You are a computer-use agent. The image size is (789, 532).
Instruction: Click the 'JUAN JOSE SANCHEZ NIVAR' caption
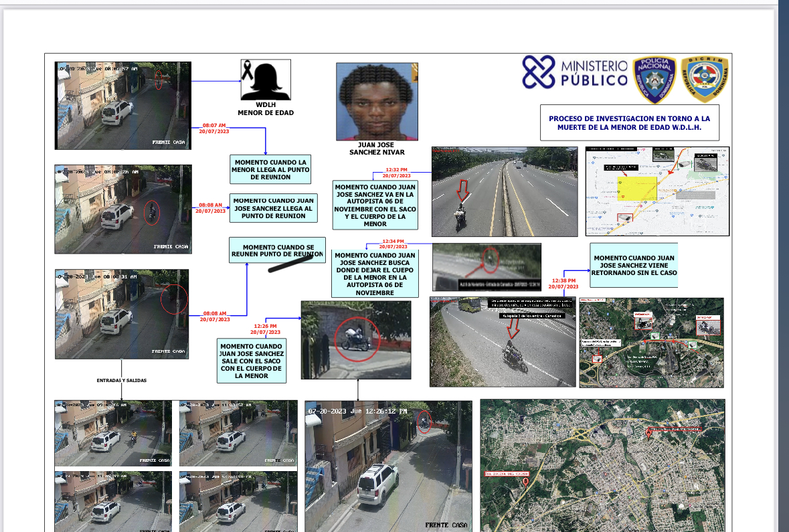point(377,149)
